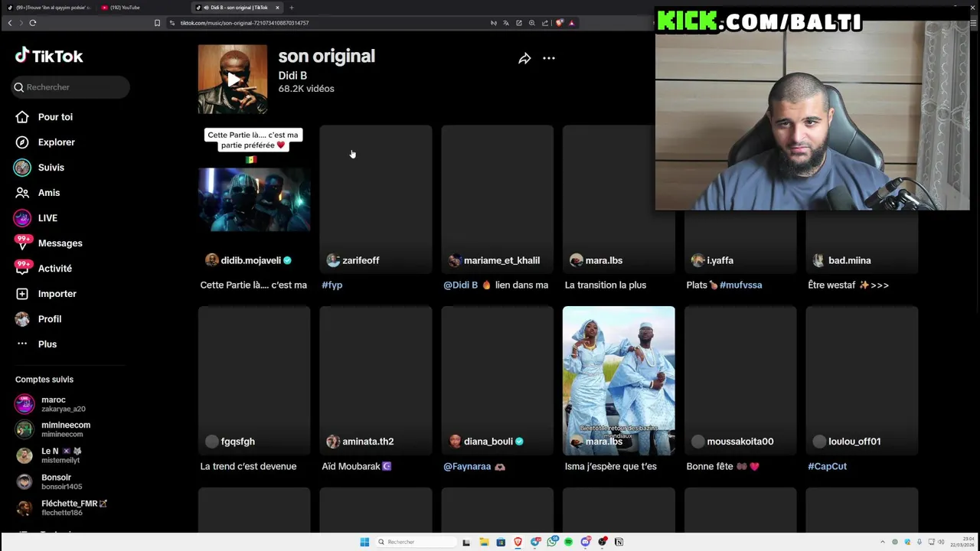Open File Explorer from the taskbar

tap(484, 542)
